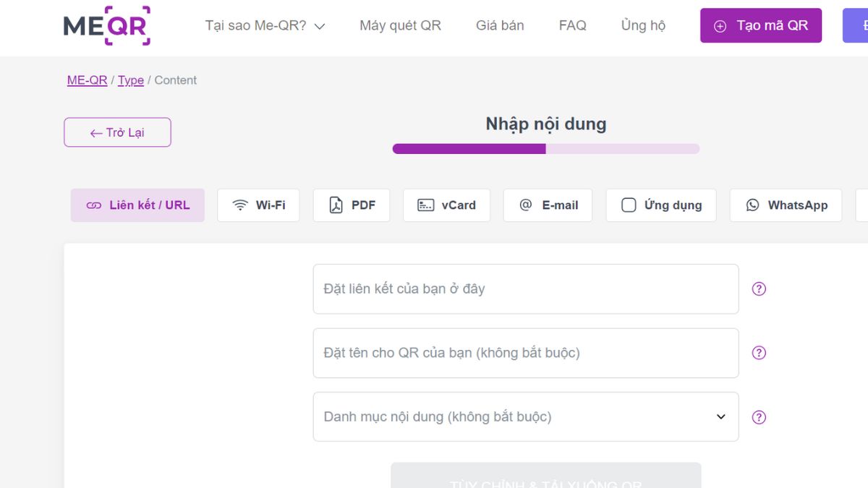
Task: Click the Trở Lại back button
Action: tap(117, 132)
